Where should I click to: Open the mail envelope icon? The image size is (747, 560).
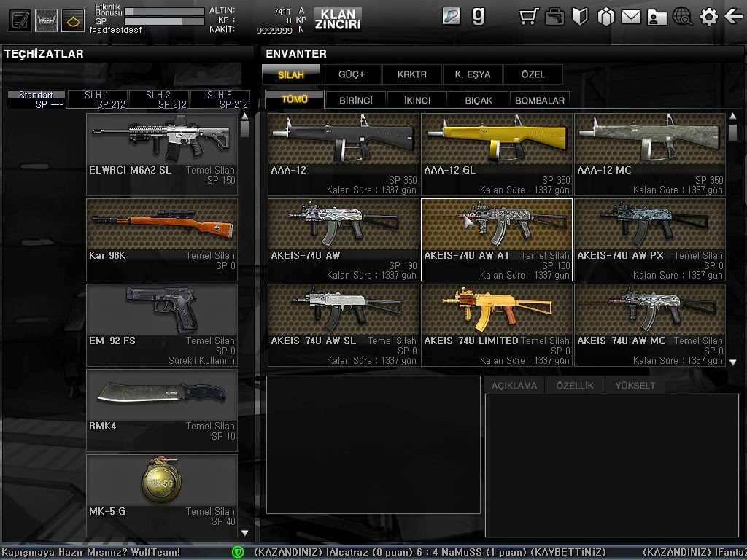[x=631, y=17]
